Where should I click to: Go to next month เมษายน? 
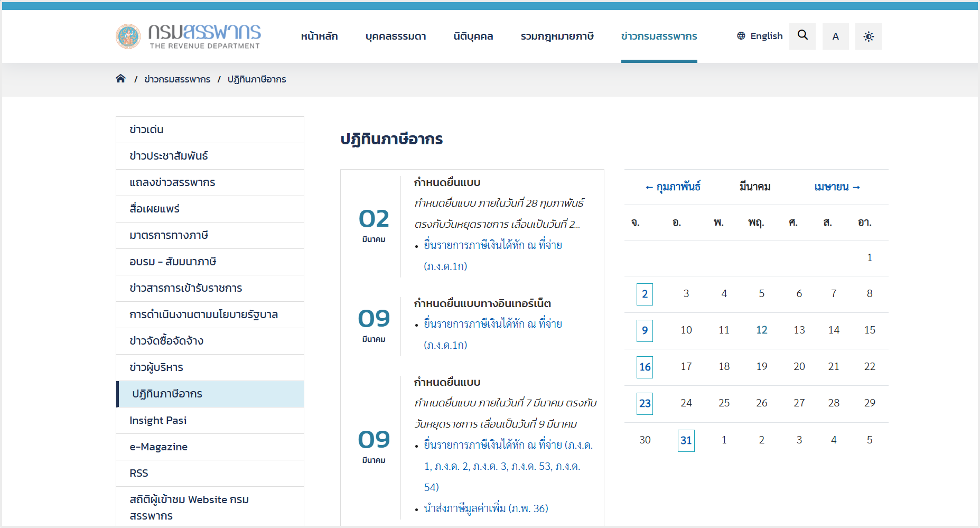click(837, 187)
